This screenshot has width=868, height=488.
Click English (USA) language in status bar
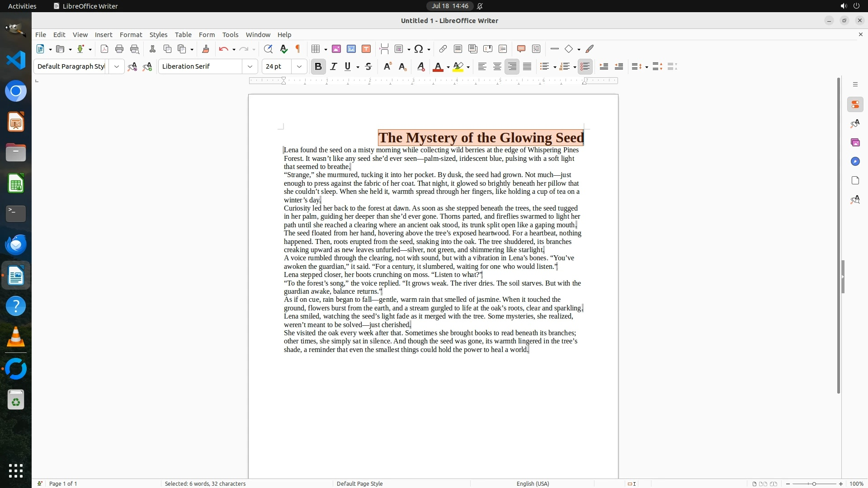[x=533, y=483]
